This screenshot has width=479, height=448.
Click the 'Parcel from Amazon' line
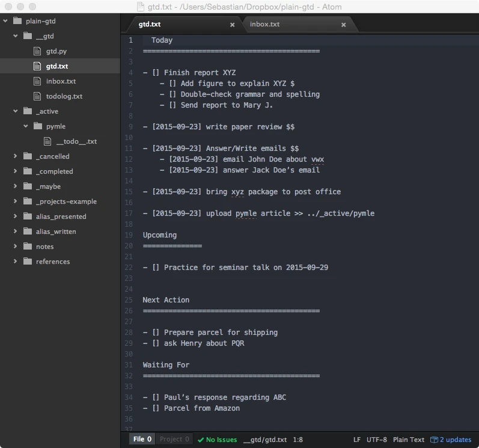191,408
